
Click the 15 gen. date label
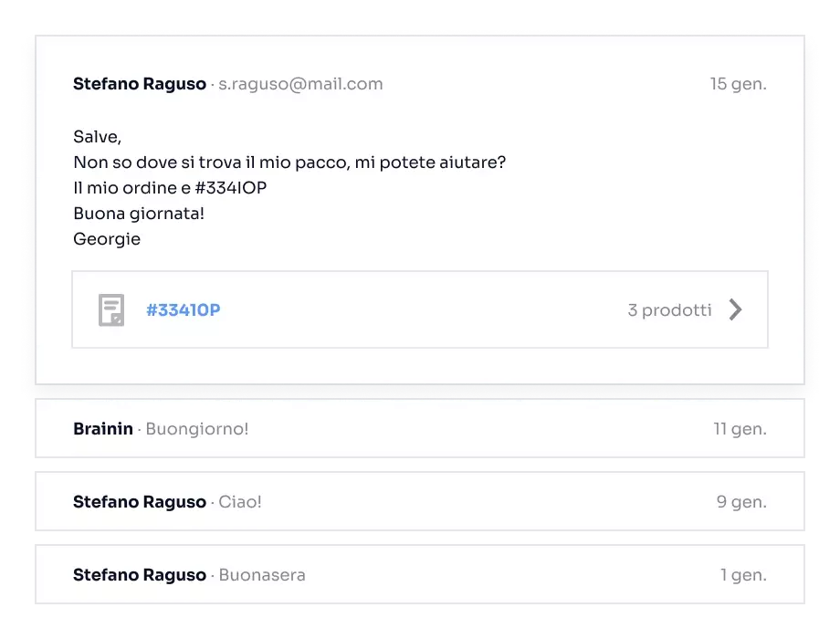[x=739, y=84]
